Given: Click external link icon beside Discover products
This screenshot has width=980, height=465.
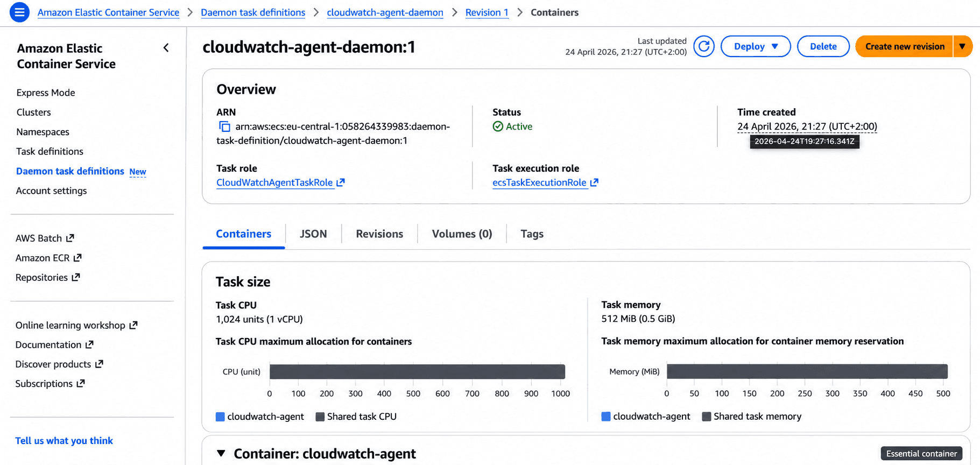Looking at the screenshot, I should tap(99, 364).
